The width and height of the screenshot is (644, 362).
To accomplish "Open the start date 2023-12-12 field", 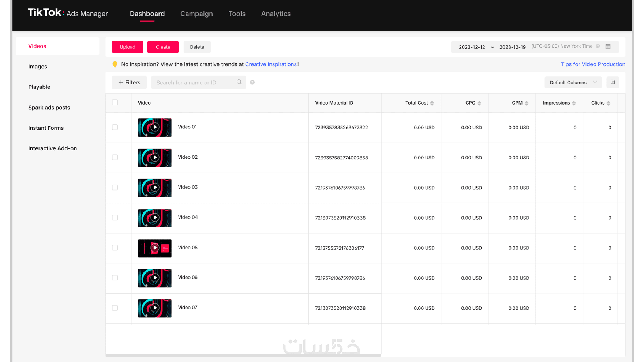I will pos(472,47).
